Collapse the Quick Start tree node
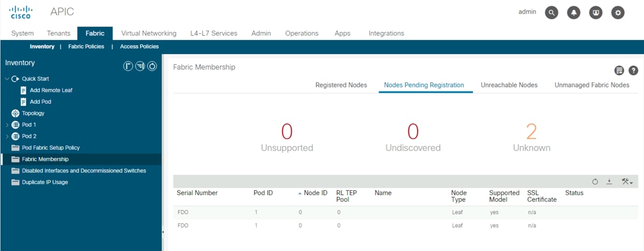 point(7,79)
